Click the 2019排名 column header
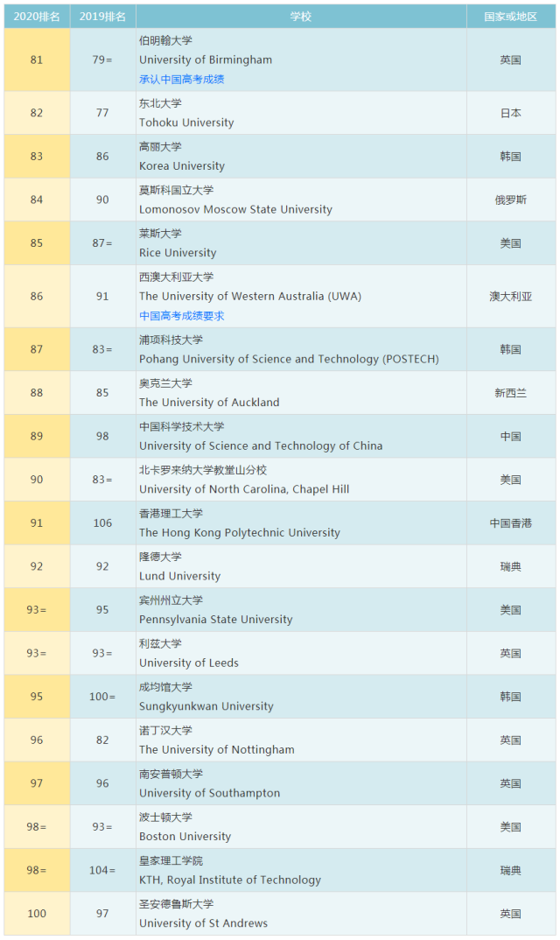 coord(102,17)
